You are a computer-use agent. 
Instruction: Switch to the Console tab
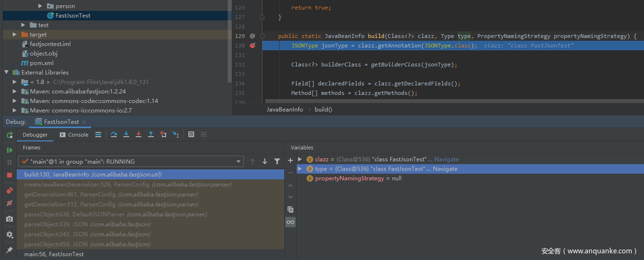(x=74, y=135)
